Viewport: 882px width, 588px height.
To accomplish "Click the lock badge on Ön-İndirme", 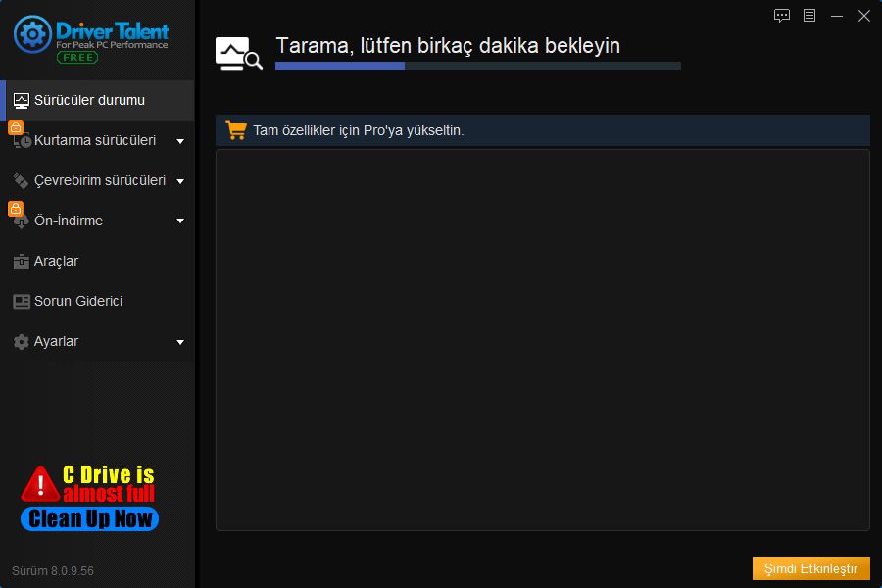I will click(16, 208).
